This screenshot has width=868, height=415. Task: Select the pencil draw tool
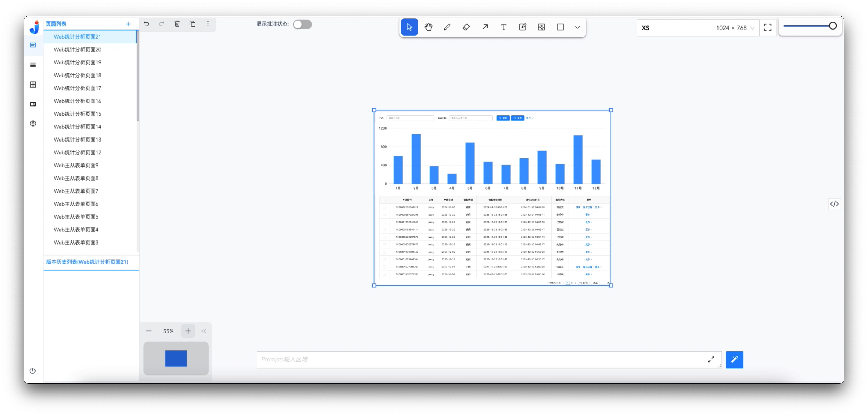(x=447, y=27)
